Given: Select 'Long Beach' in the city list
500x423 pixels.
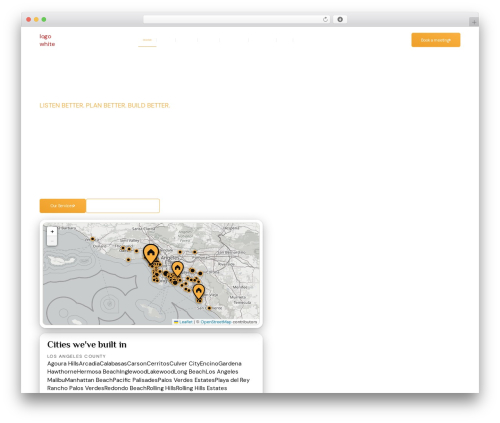Looking at the screenshot, I should point(190,372).
